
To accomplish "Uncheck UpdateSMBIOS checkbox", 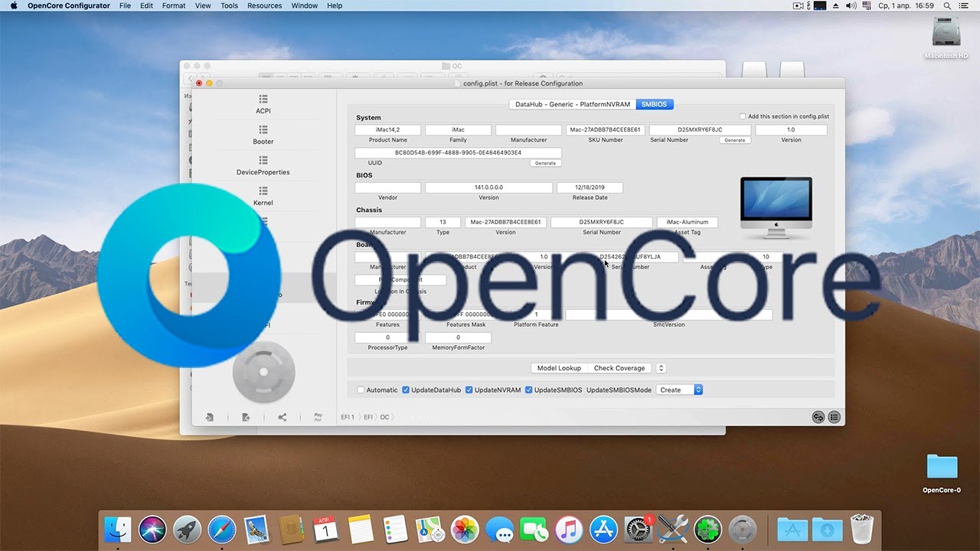I will pos(528,390).
